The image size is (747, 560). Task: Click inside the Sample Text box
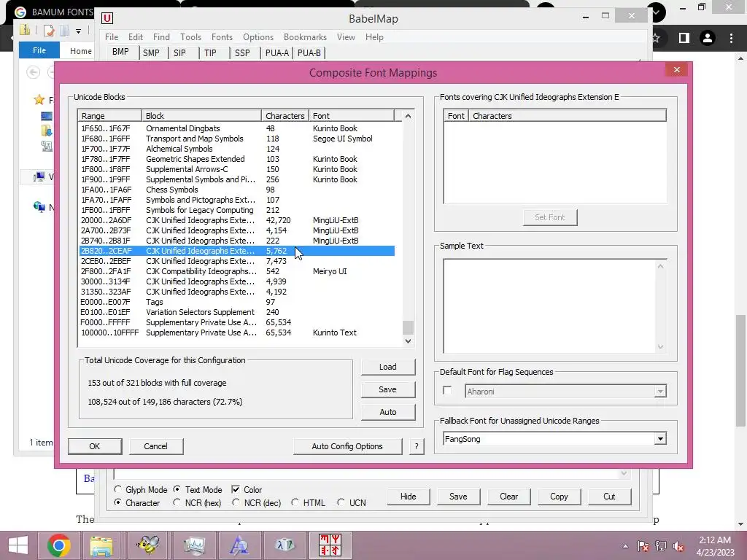549,306
